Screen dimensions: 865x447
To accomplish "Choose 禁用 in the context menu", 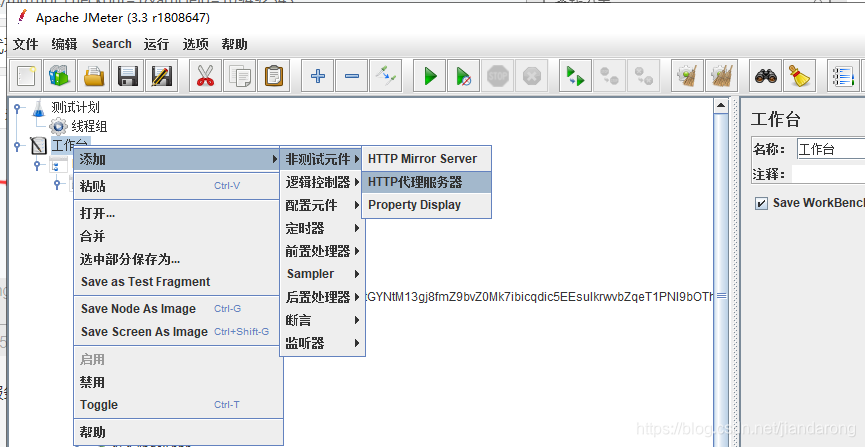I will pos(178,382).
